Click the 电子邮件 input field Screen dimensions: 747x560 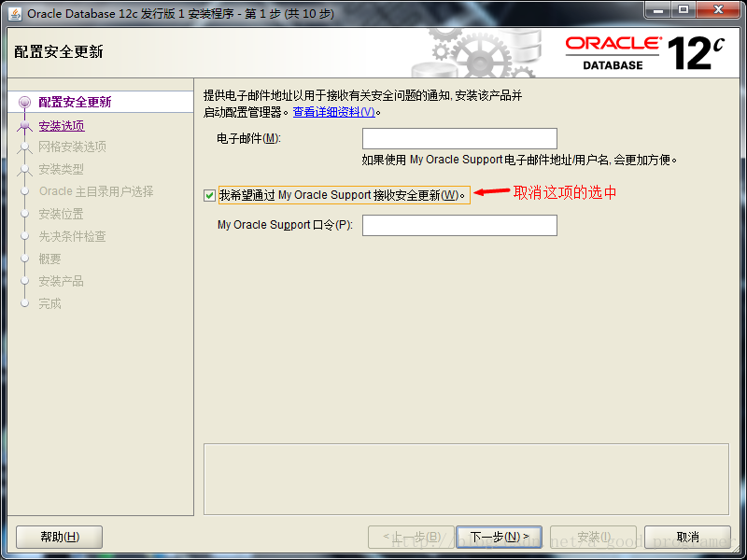[459, 138]
